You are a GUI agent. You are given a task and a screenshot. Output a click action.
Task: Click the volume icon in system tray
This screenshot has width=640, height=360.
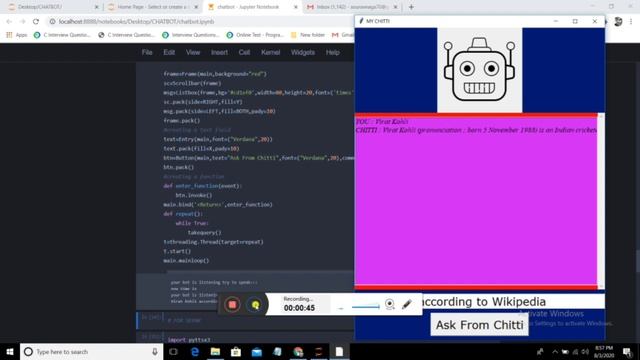pos(585,351)
